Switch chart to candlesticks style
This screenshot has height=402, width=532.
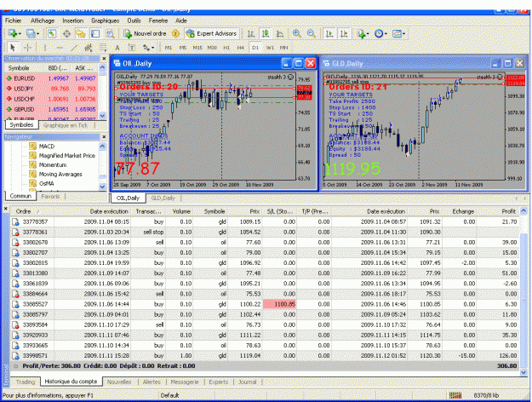click(266, 33)
